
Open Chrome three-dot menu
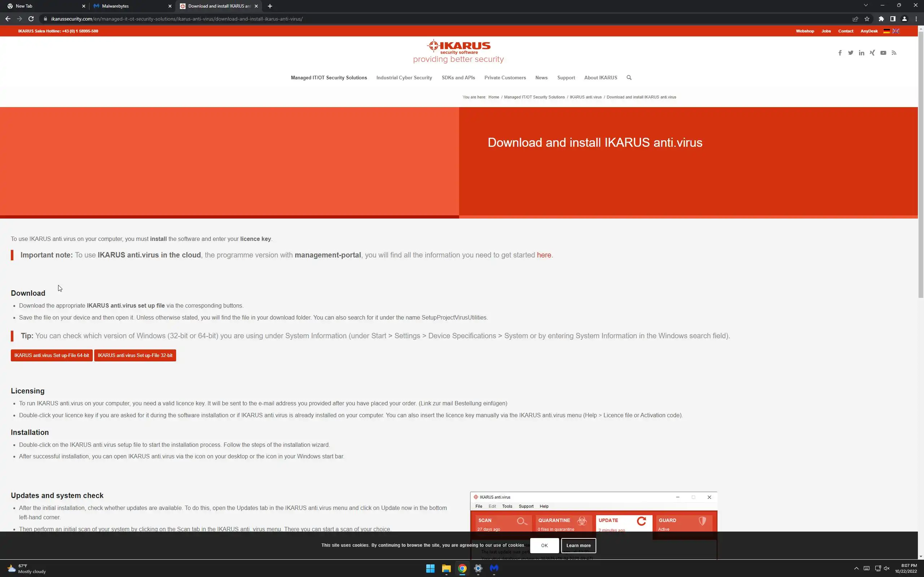point(916,19)
